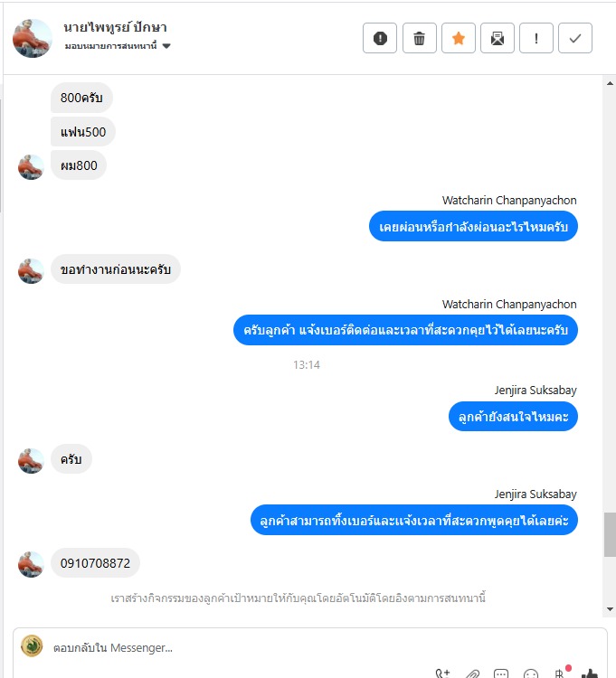616x678 pixels.
Task: Open the assign-conversation dropdown under the customer name
Action: click(x=118, y=46)
